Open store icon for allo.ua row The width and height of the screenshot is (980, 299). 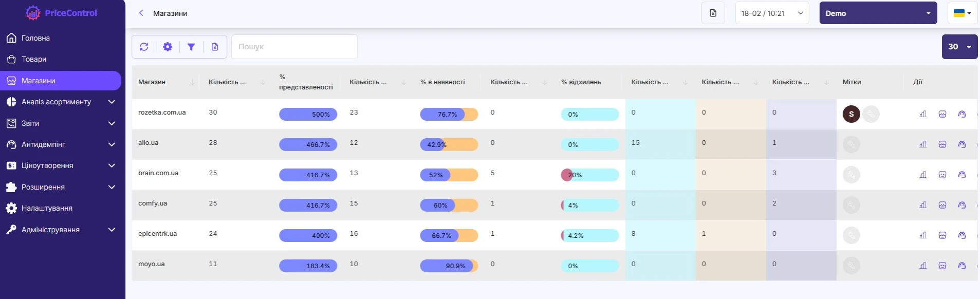tap(942, 144)
